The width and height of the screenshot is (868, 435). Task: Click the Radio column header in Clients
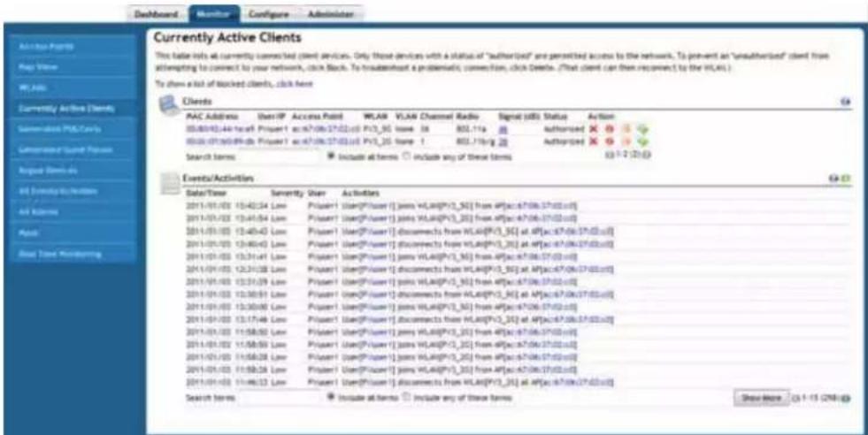click(467, 116)
